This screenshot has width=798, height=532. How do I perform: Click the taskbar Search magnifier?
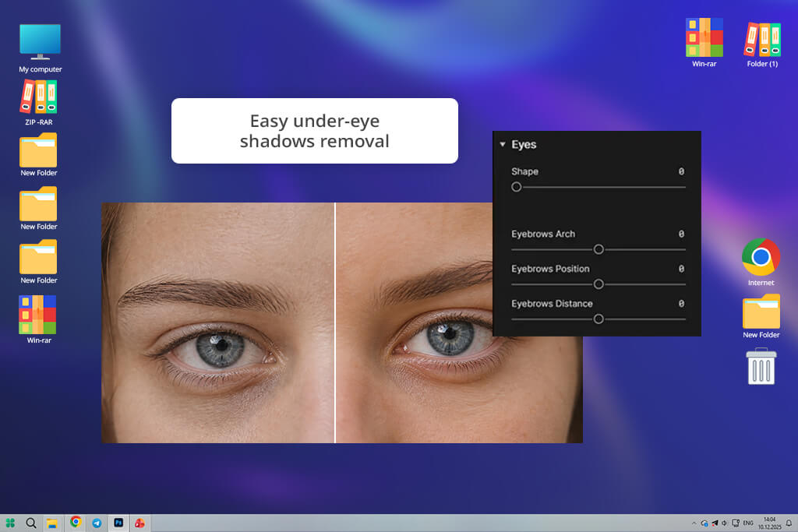pyautogui.click(x=31, y=523)
